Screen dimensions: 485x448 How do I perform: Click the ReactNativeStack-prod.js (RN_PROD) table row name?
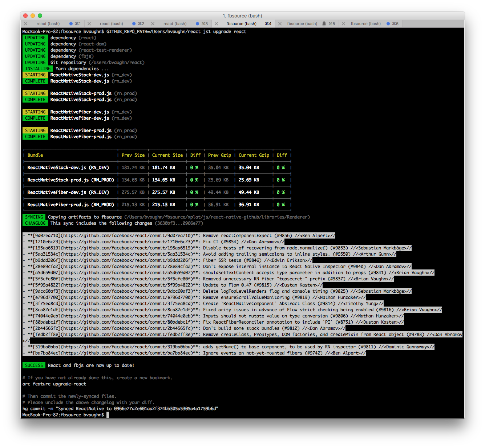tap(71, 180)
